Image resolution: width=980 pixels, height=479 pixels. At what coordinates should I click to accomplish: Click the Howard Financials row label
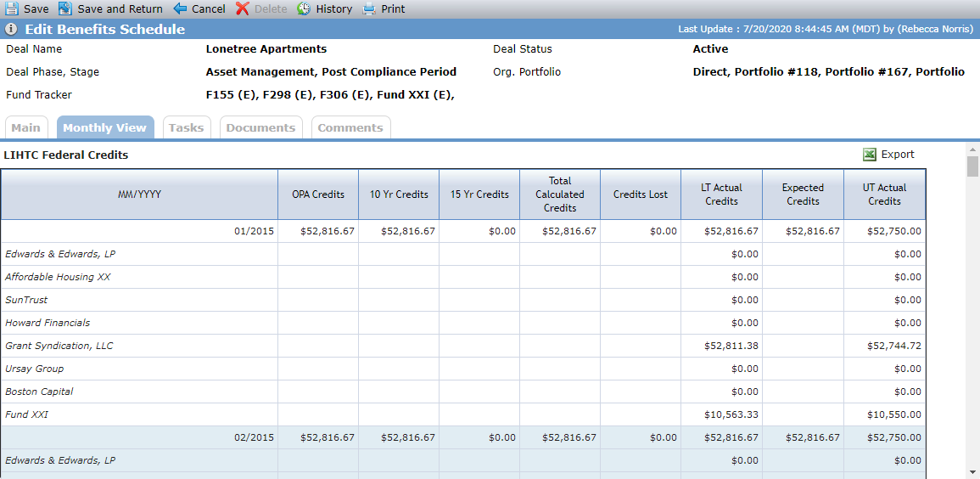48,323
